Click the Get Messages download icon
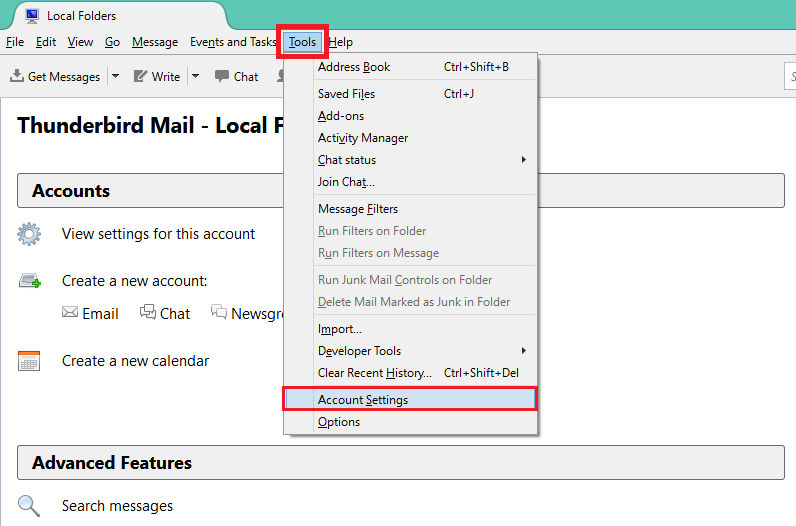 pos(17,76)
